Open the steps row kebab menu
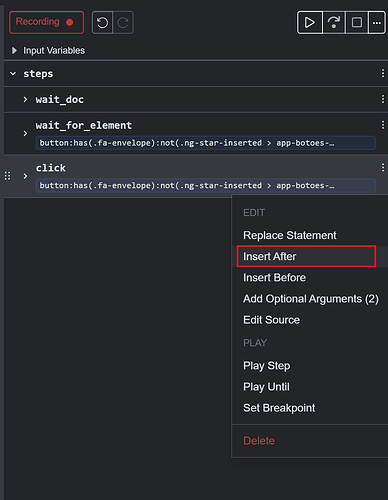 (x=383, y=73)
